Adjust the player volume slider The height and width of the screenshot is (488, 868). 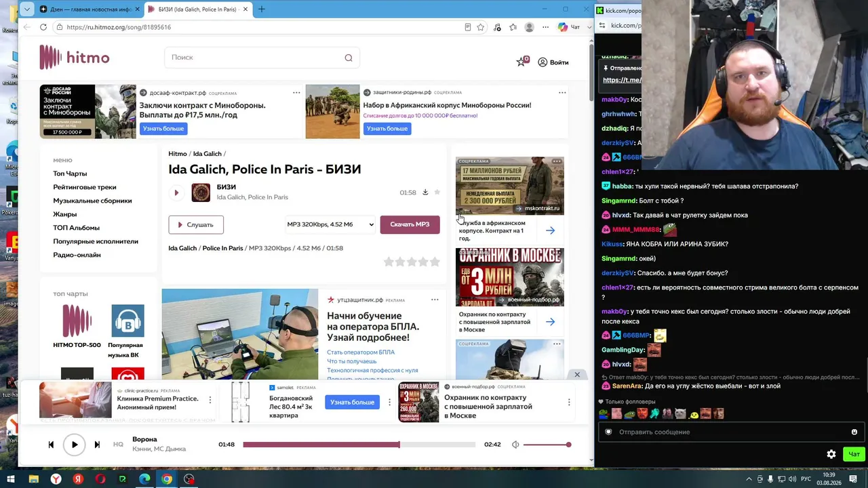[547, 445]
